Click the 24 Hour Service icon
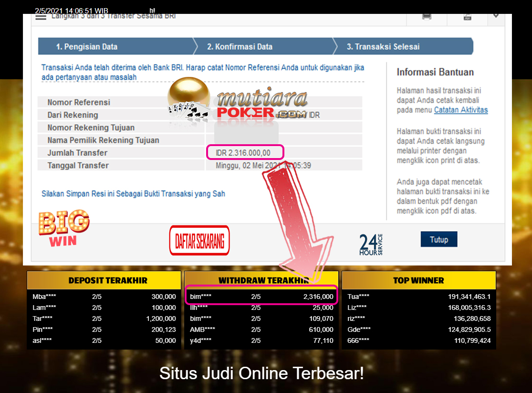 click(x=371, y=244)
